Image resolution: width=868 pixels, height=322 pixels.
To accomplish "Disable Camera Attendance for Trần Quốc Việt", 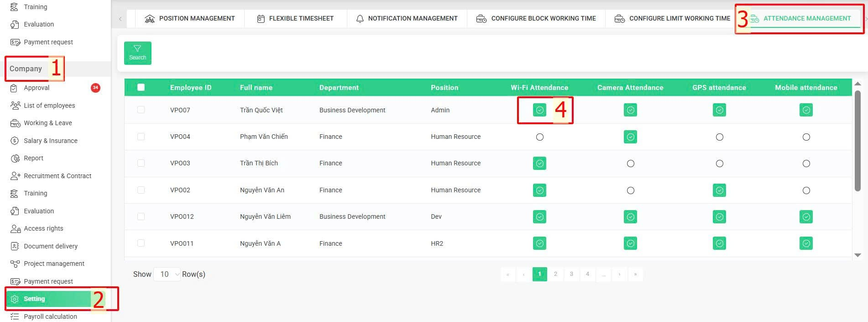I will (630, 110).
